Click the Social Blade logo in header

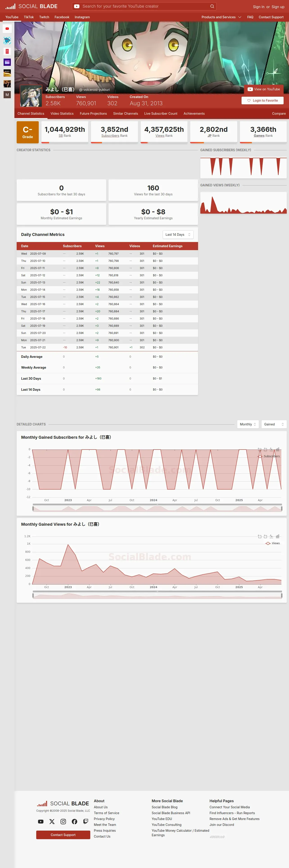(x=31, y=6)
